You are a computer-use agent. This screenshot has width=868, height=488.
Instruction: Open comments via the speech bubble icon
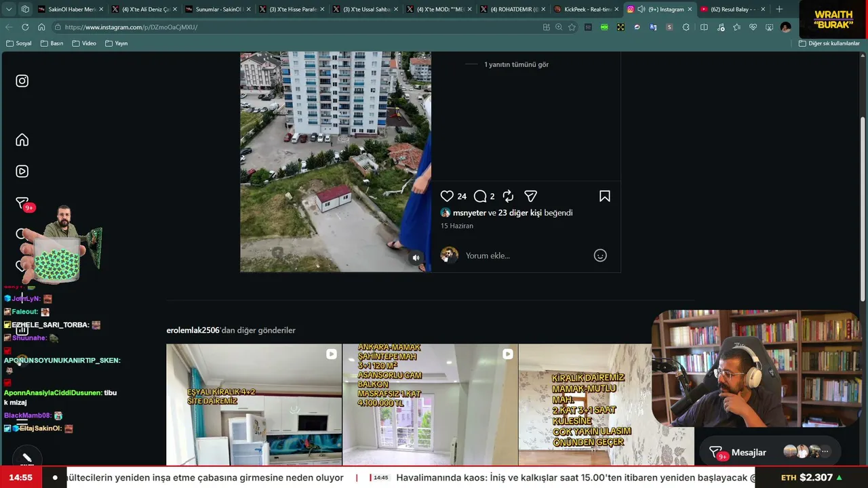pos(480,196)
